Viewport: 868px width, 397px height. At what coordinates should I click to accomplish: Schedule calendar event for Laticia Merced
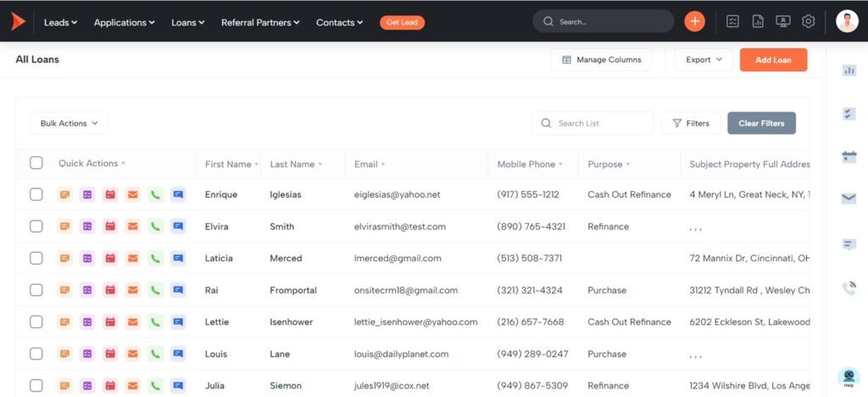click(110, 258)
